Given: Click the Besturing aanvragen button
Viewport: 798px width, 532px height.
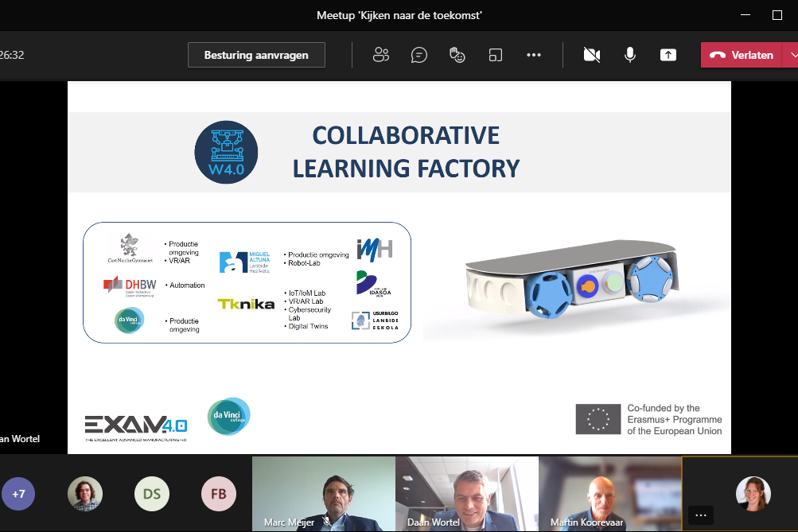Looking at the screenshot, I should [256, 55].
